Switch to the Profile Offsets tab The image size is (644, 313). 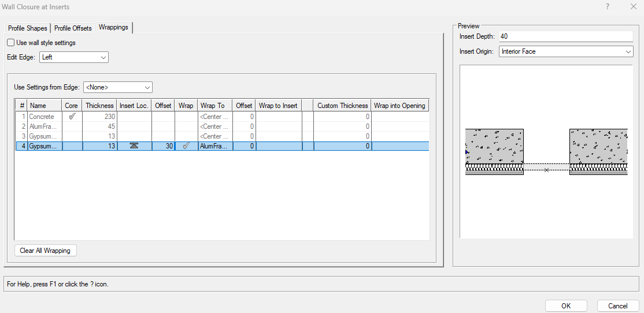[x=73, y=28]
